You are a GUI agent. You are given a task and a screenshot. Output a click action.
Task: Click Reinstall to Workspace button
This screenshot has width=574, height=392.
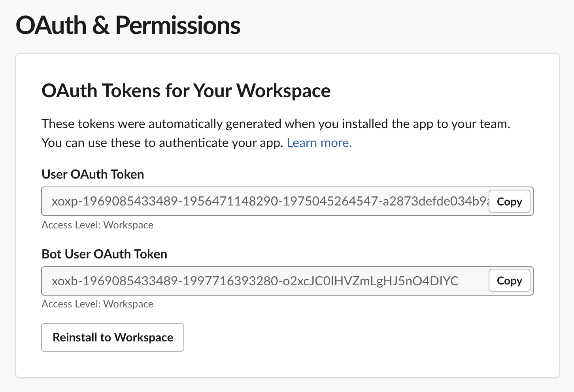coord(113,337)
